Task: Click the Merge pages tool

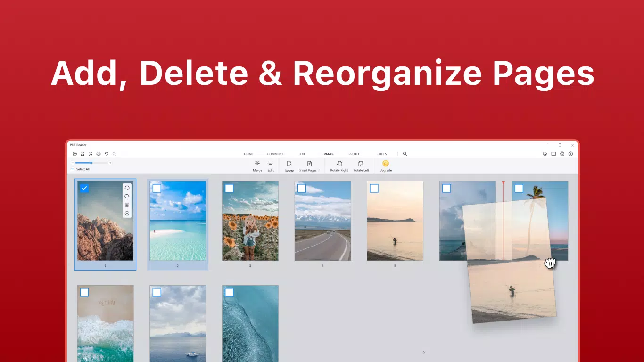Action: (257, 166)
